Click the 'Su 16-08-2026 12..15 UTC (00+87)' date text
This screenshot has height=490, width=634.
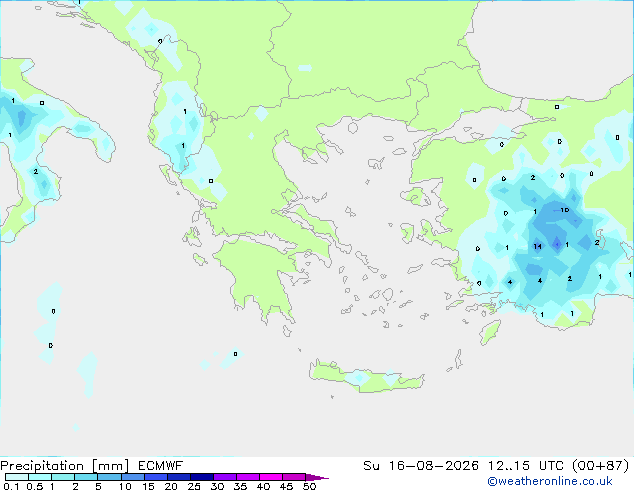point(496,466)
